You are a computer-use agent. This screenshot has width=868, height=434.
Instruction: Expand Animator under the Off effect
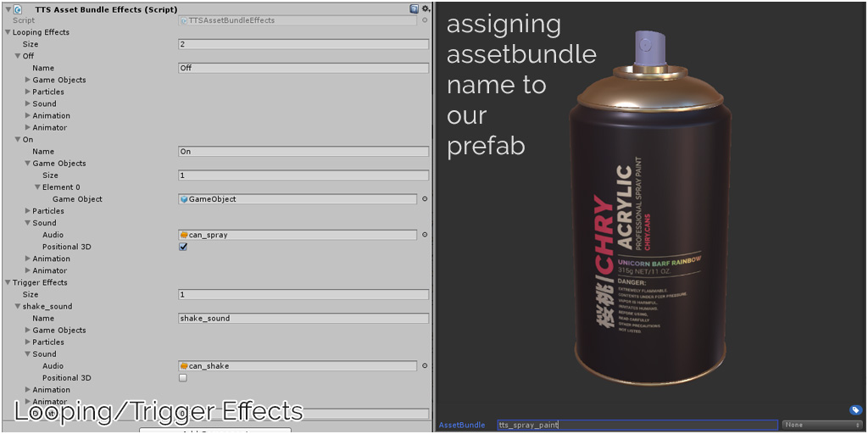click(28, 127)
